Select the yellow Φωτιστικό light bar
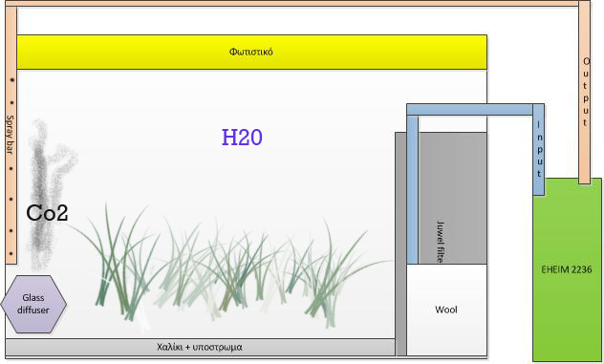Viewport: 604px width, 364px height. pos(251,52)
